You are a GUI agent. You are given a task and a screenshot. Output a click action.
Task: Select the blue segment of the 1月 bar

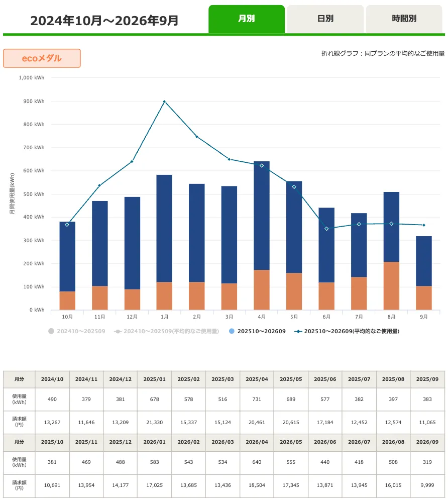coord(164,228)
